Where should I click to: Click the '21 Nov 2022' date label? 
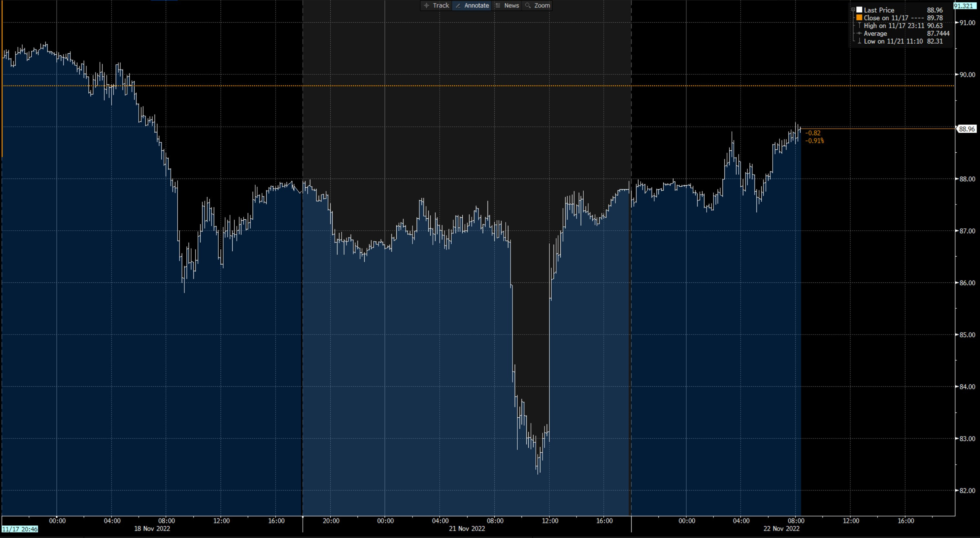point(467,529)
